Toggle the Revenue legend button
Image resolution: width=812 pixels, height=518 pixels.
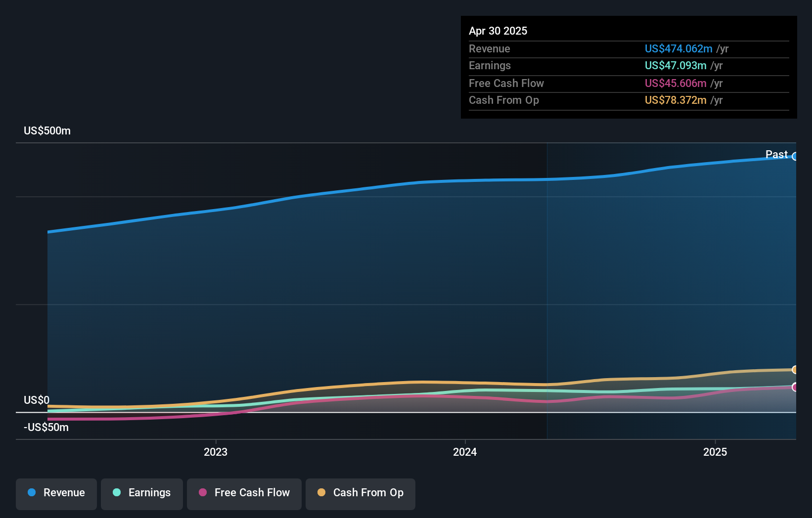[x=56, y=494]
